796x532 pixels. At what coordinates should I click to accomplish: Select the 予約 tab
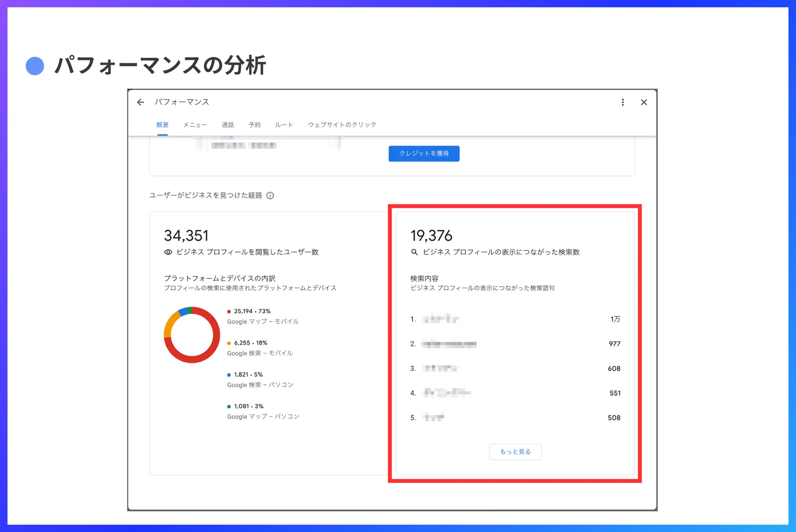pyautogui.click(x=255, y=124)
